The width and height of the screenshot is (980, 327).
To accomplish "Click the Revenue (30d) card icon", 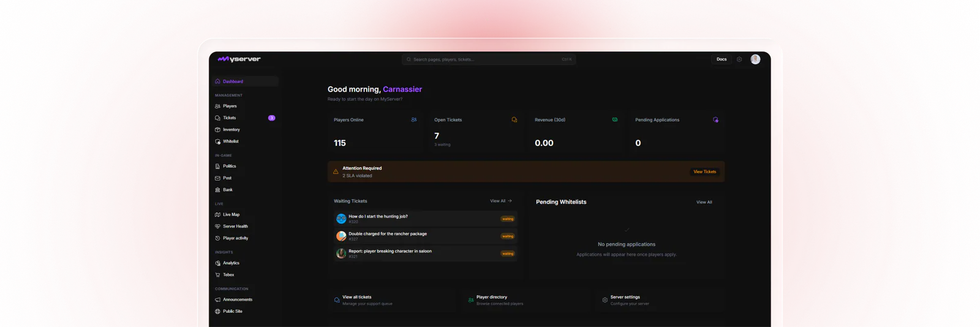I will tap(615, 120).
